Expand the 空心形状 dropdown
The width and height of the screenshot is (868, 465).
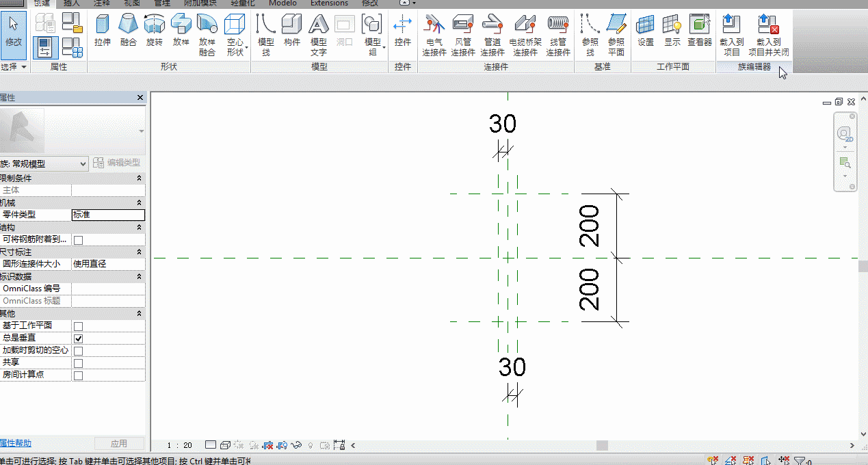[x=235, y=35]
